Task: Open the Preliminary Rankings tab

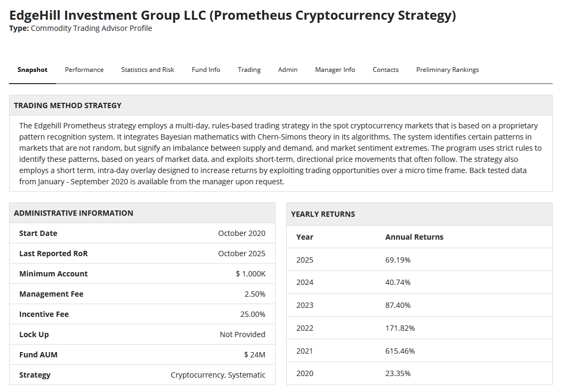Action: pyautogui.click(x=447, y=70)
